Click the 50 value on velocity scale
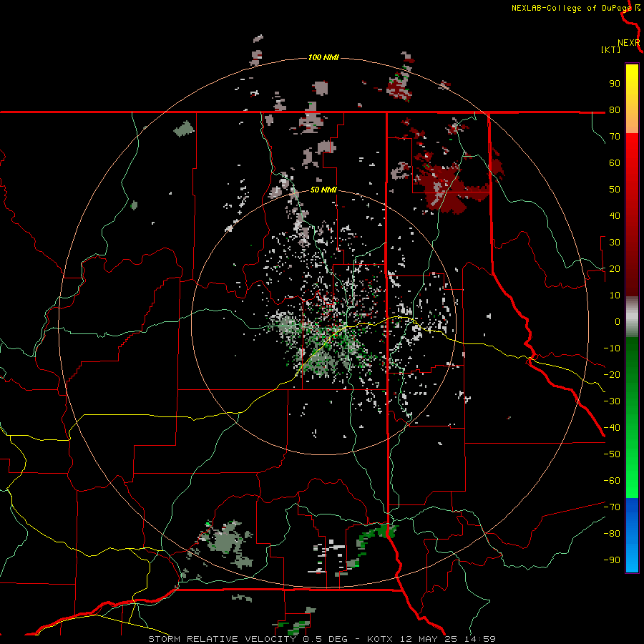The width and height of the screenshot is (644, 644). 615,190
